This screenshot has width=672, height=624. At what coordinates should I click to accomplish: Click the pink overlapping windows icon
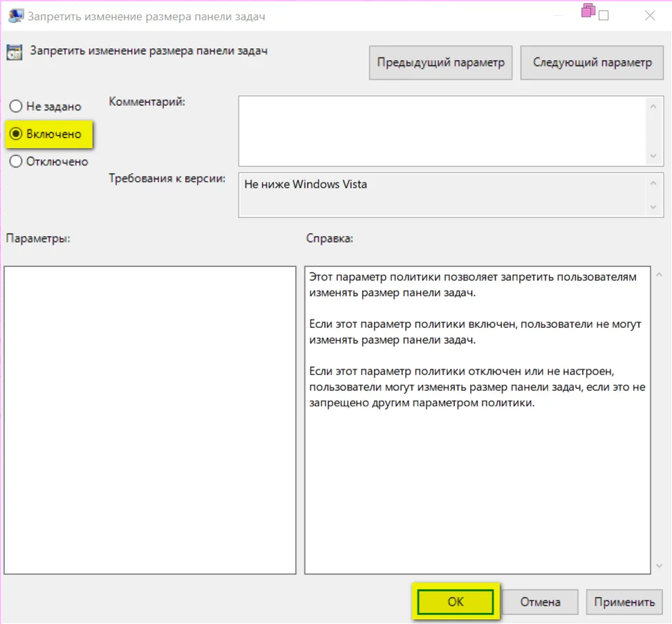tap(588, 10)
